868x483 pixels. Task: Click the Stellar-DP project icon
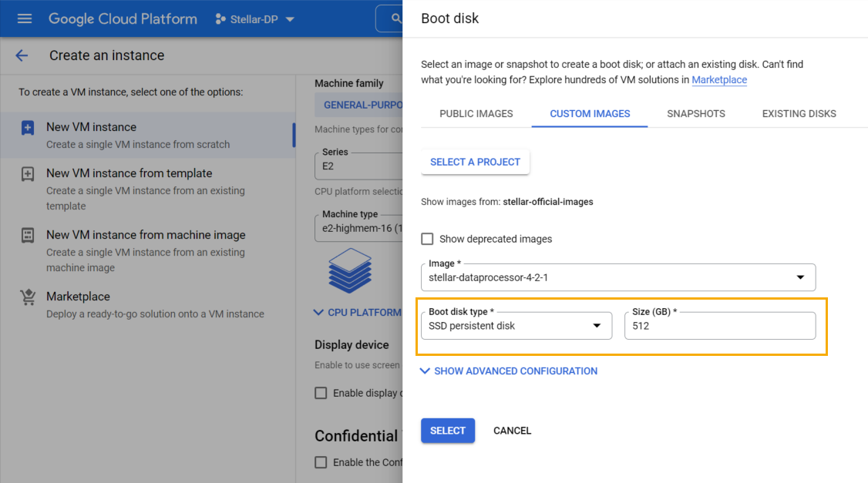[220, 19]
